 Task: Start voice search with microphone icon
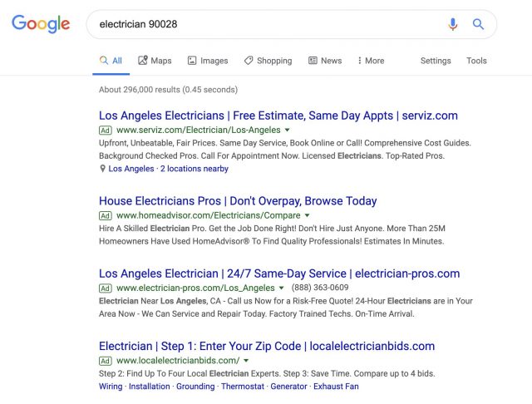(x=453, y=24)
